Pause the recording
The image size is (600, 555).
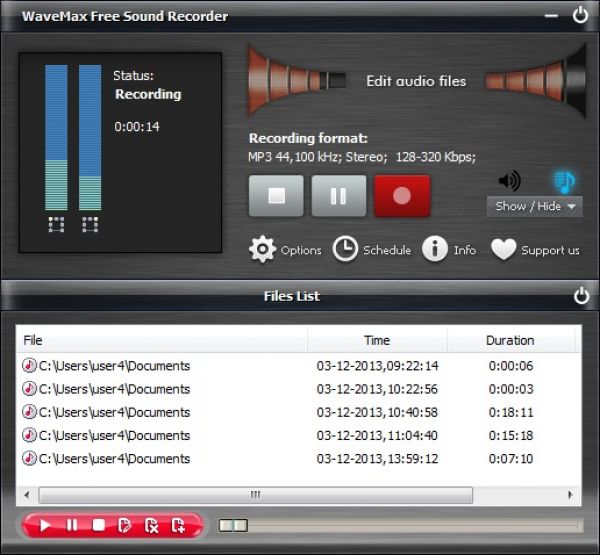tap(339, 196)
